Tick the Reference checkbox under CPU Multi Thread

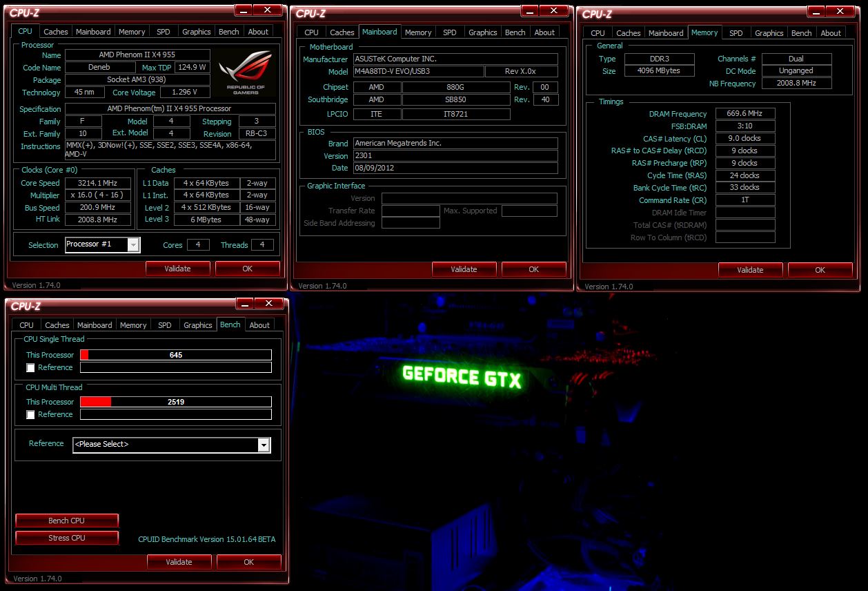pos(30,415)
